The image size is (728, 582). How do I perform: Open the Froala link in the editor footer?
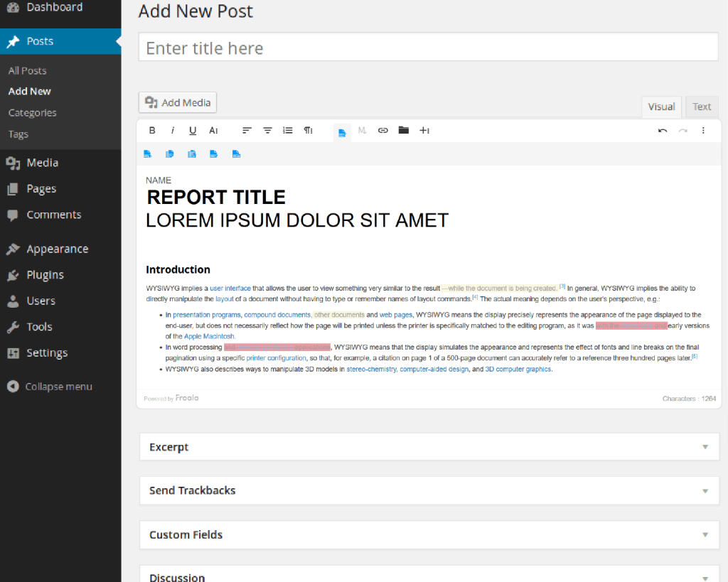pos(187,398)
